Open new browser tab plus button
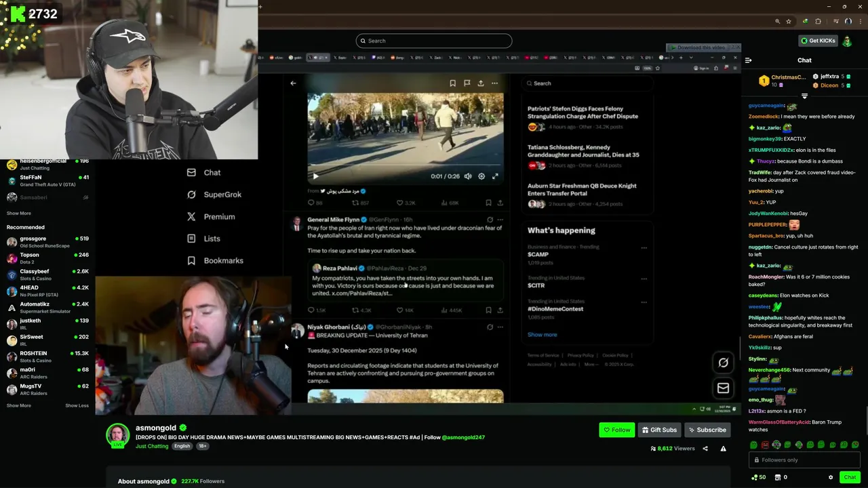 tap(260, 7)
